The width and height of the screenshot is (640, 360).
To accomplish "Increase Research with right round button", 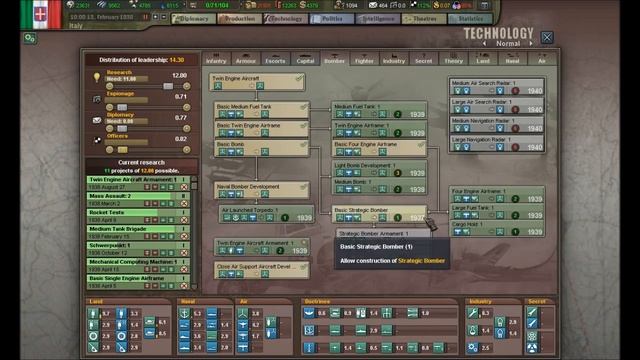I will point(187,86).
